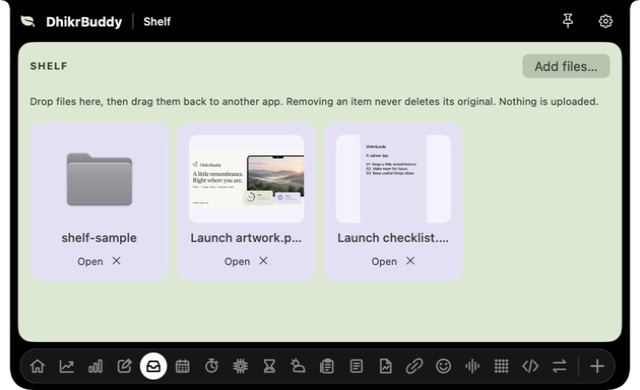This screenshot has width=640, height=390.
Task: Remove shelf-sample with its X
Action: pyautogui.click(x=116, y=261)
